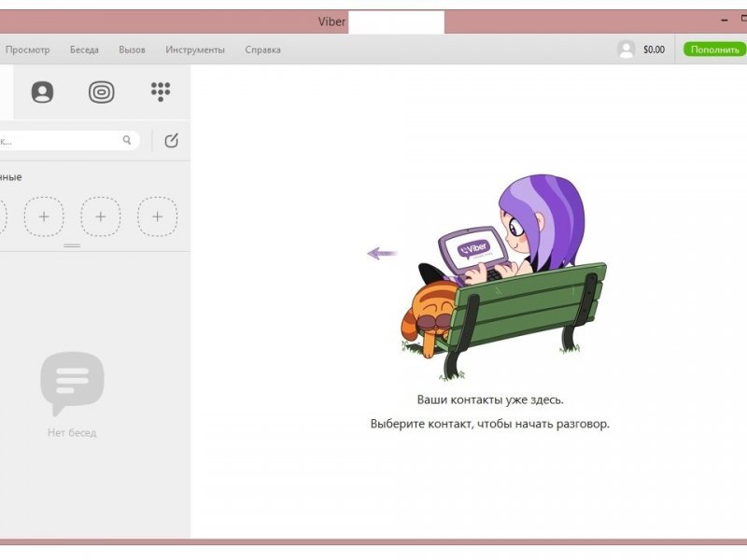Open the Просмотр menu

click(28, 49)
